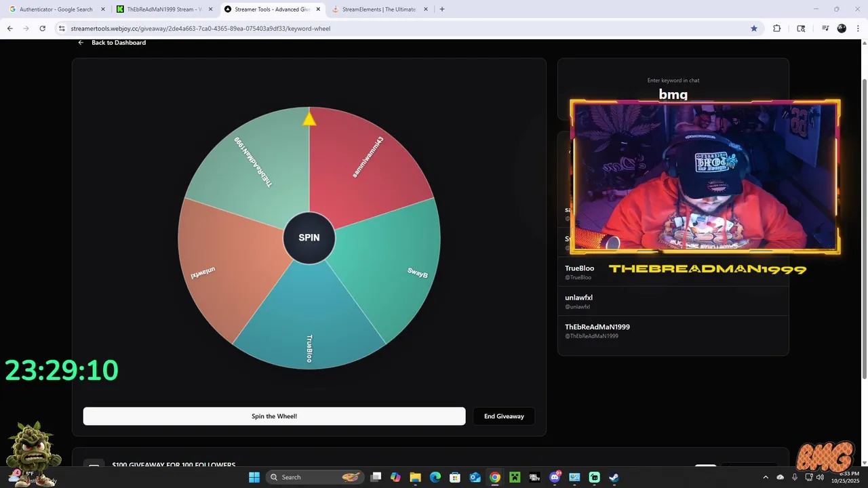The height and width of the screenshot is (488, 868).
Task: Open Copilot from the taskbar
Action: tap(396, 477)
